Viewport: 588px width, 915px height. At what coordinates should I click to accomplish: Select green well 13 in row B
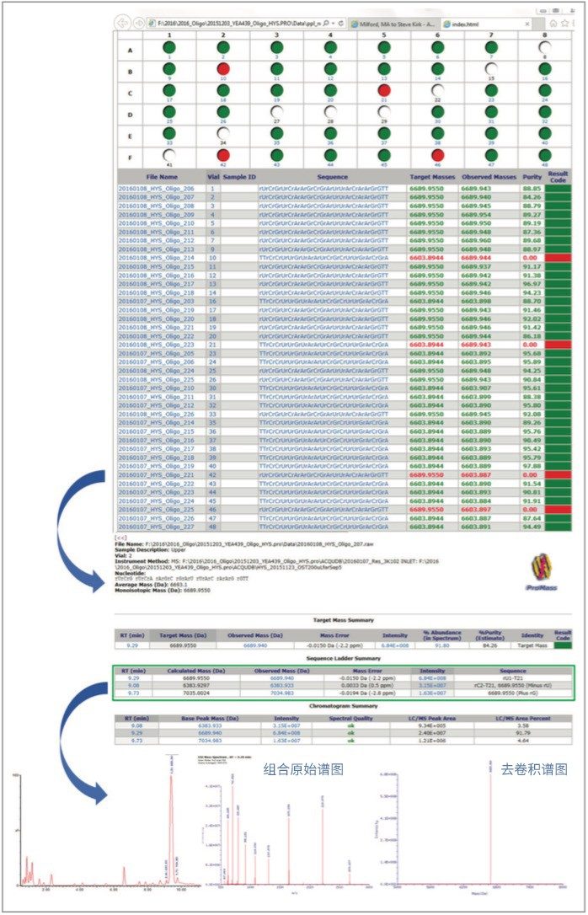384,69
